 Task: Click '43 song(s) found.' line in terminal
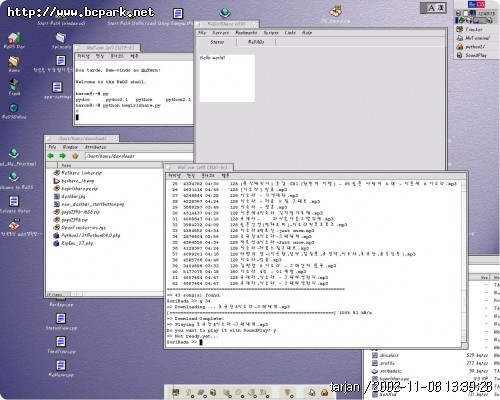(x=193, y=295)
